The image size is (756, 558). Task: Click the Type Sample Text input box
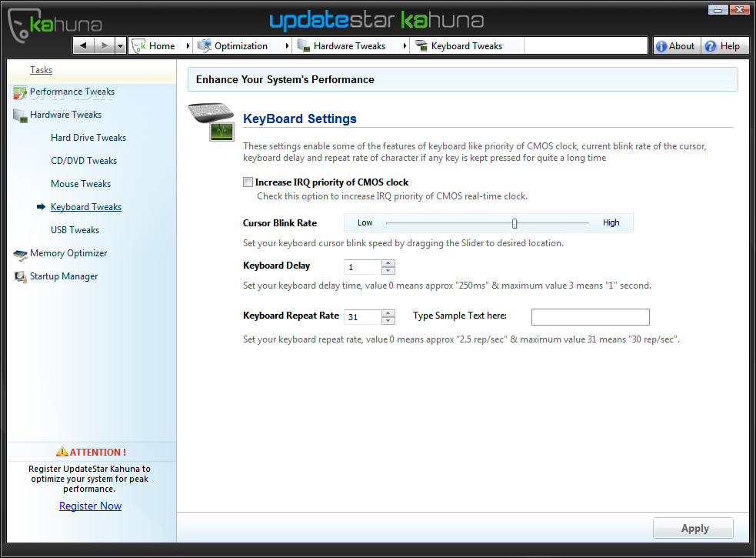pos(590,317)
